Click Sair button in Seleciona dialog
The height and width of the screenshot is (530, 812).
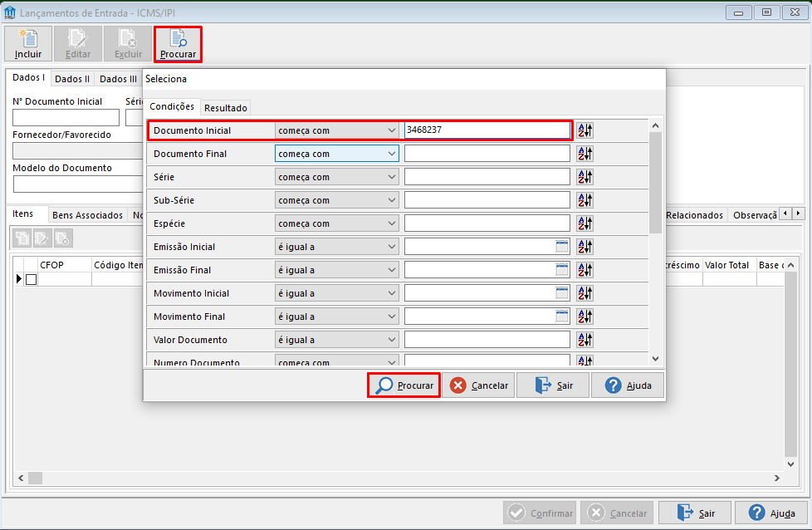553,385
